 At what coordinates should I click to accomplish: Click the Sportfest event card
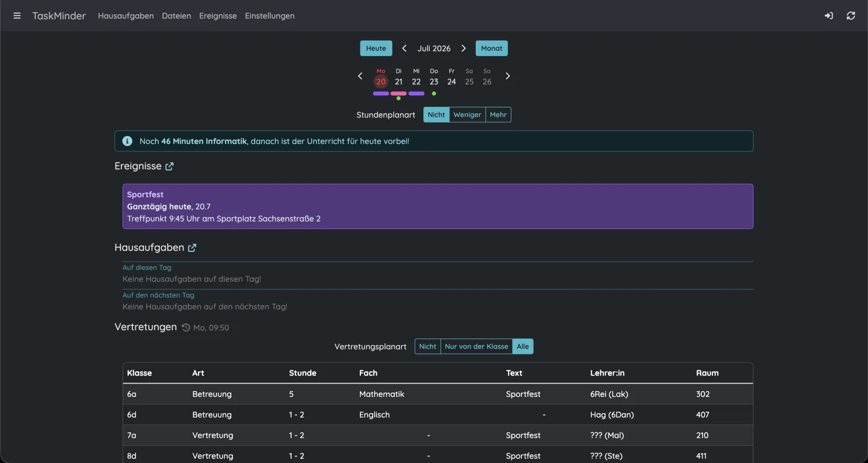point(438,206)
